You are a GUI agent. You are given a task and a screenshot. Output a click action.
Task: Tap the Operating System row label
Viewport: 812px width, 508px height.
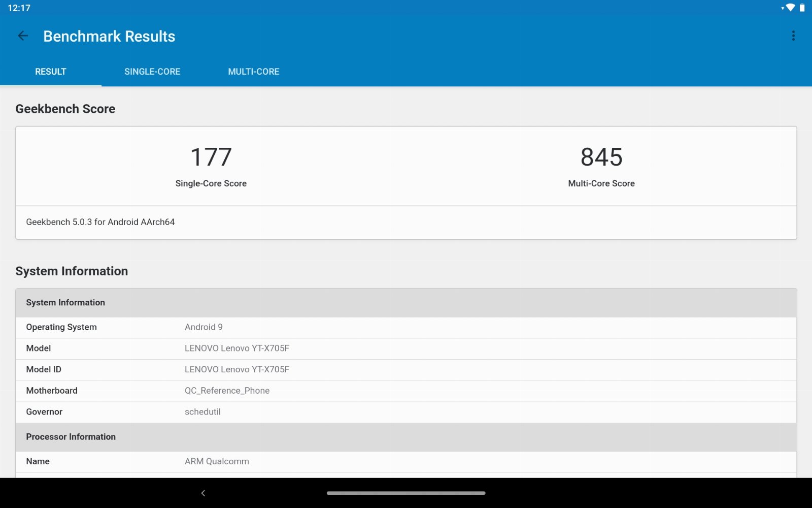(61, 327)
